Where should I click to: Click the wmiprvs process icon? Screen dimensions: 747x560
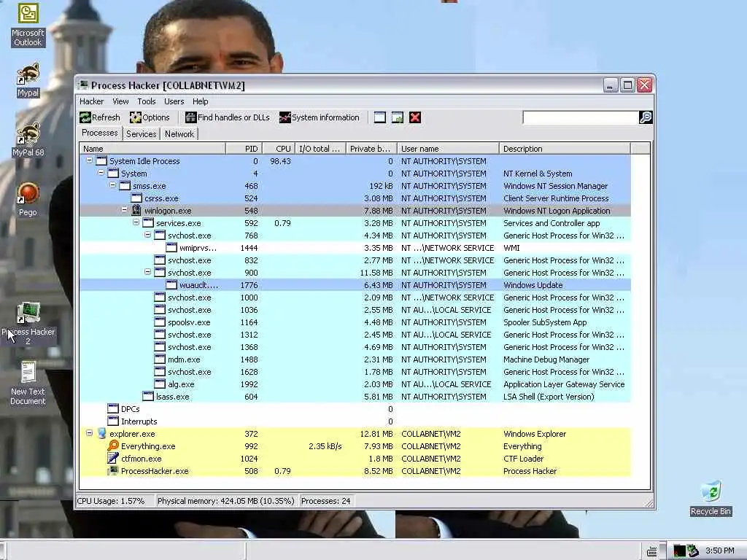171,248
